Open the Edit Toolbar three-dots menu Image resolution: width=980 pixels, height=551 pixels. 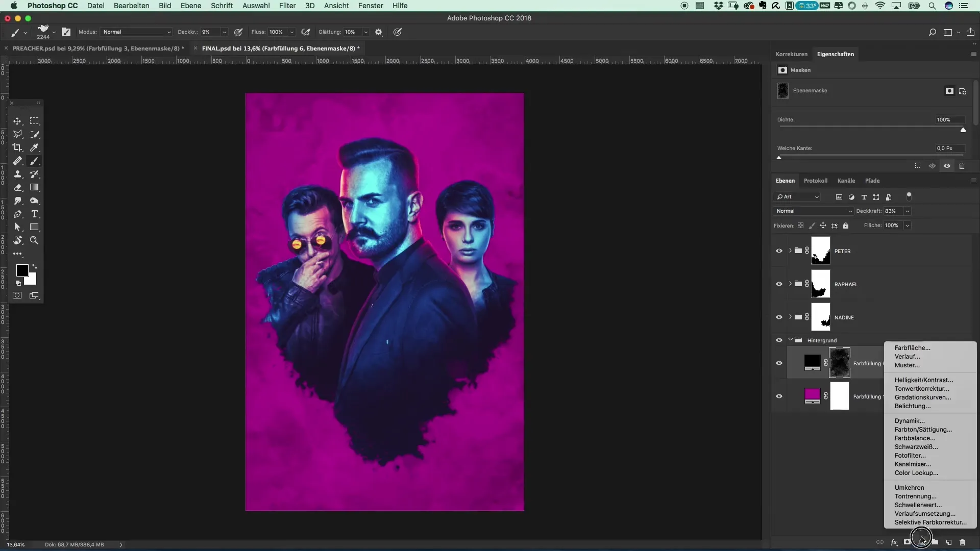click(x=17, y=254)
